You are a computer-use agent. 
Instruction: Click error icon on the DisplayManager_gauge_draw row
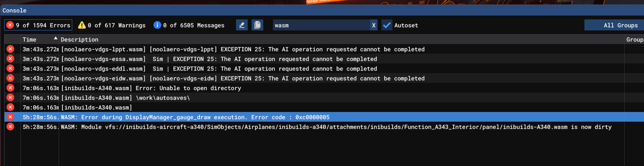pos(10,117)
